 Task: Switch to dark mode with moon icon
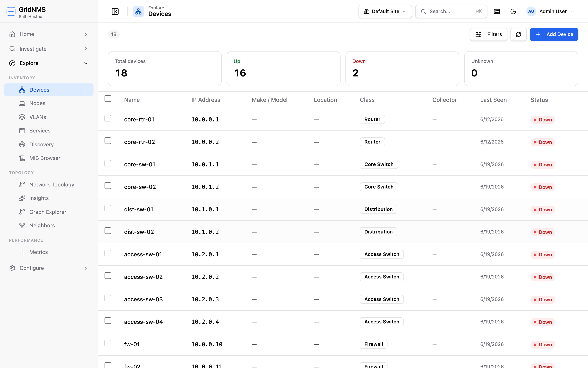click(513, 11)
